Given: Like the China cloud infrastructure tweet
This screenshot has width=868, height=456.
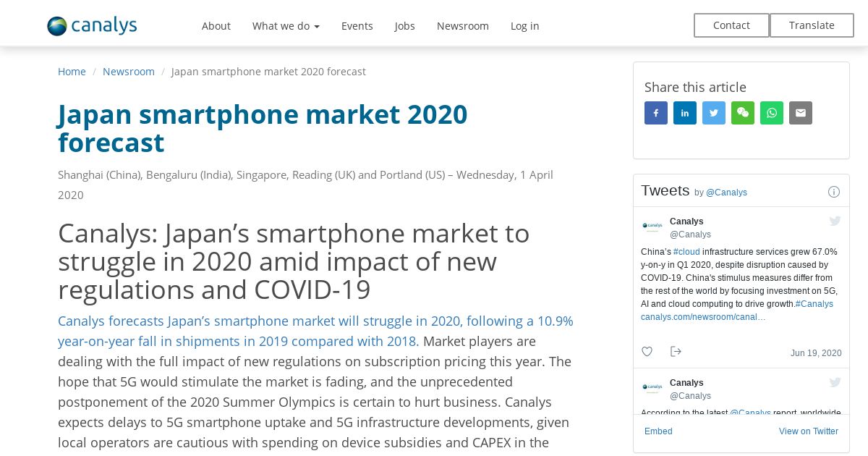Looking at the screenshot, I should click(x=647, y=352).
